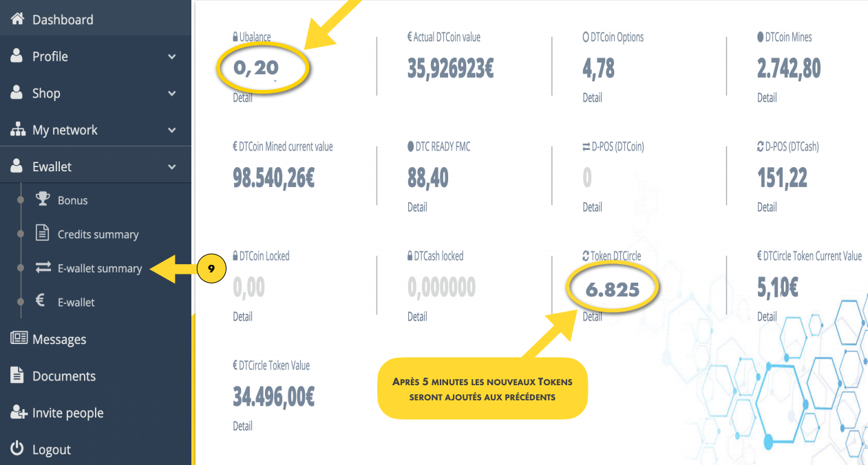Viewport: 868px width, 465px height.
Task: Click the My network hierarchy icon
Action: pyautogui.click(x=18, y=129)
